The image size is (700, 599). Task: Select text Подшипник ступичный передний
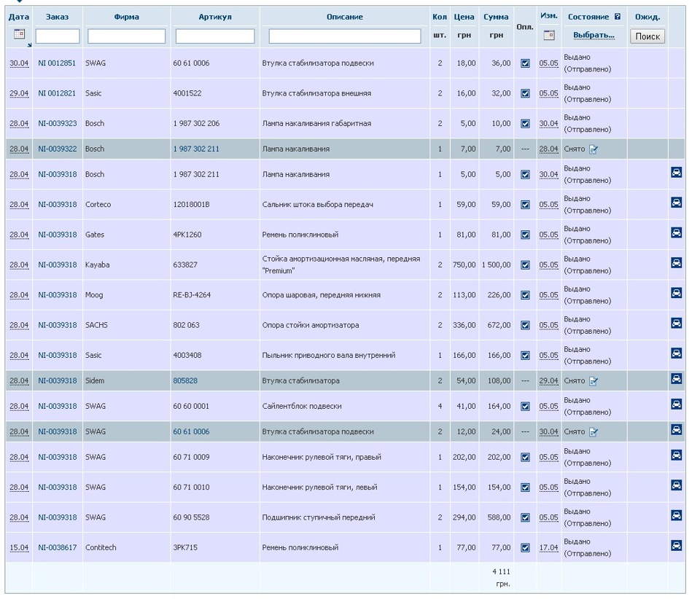(x=319, y=517)
